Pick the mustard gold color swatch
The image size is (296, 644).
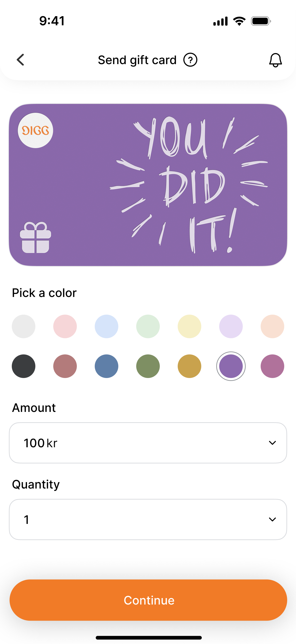click(189, 366)
